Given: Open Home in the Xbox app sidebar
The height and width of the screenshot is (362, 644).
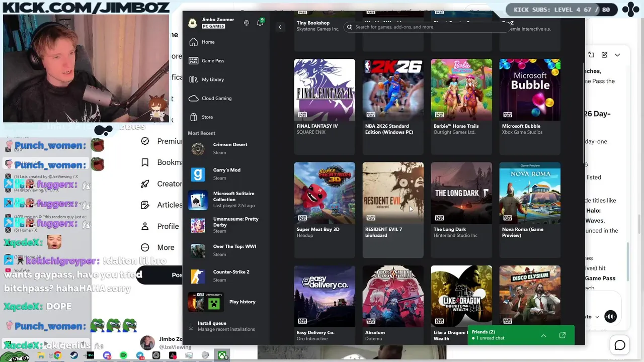Looking at the screenshot, I should (226, 42).
